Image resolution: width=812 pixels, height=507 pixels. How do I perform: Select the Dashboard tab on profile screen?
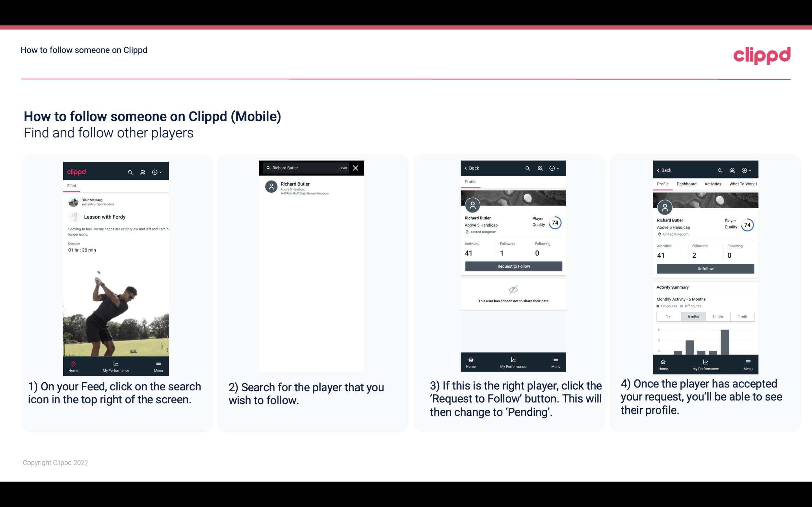[687, 183]
